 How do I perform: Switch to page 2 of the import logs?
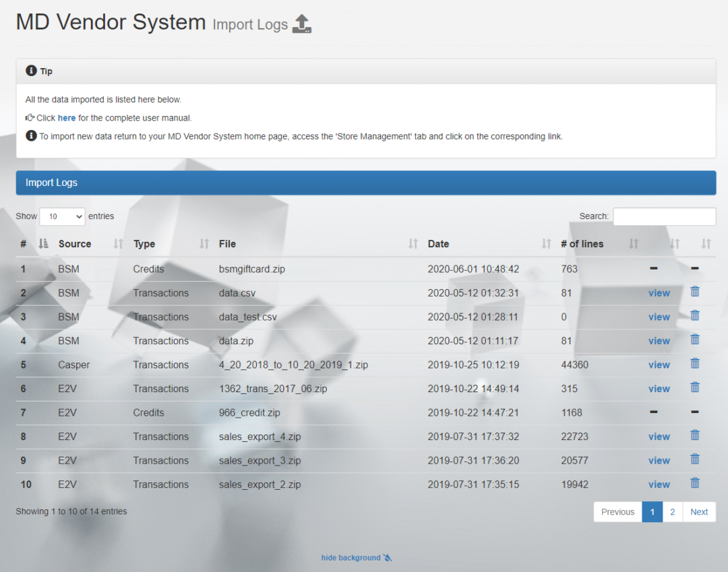tap(672, 512)
